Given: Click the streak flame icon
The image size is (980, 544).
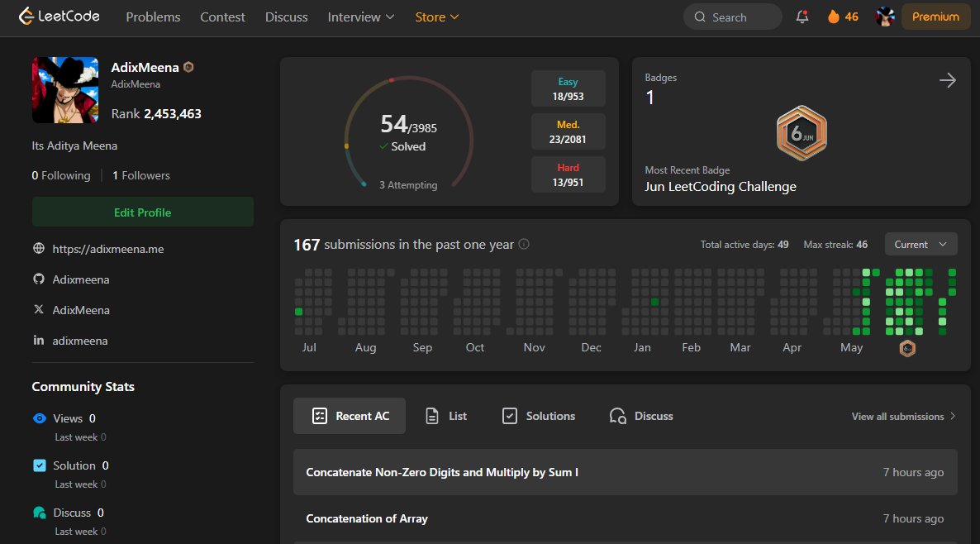Looking at the screenshot, I should tap(833, 17).
